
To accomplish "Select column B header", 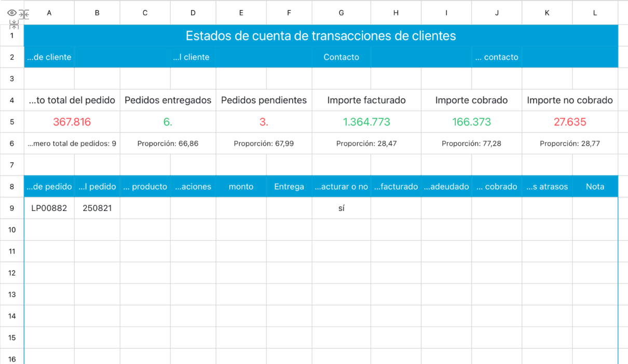I will pyautogui.click(x=97, y=13).
